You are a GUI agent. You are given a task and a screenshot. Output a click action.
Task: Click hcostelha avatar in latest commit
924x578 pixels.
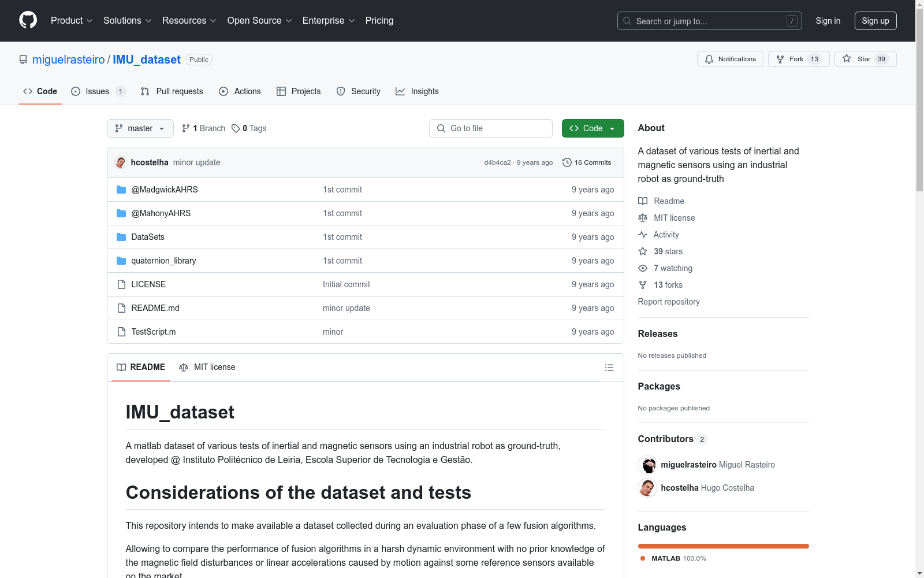(121, 162)
